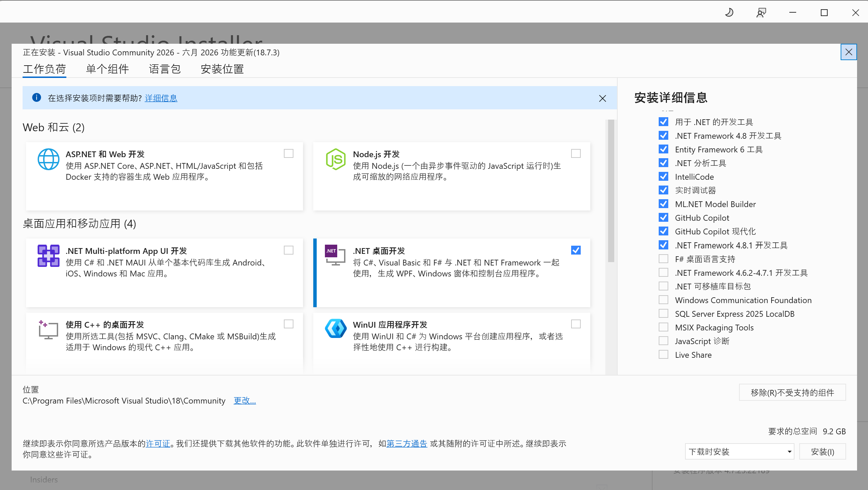The width and height of the screenshot is (868, 490).
Task: Open the 许可证 link
Action: 158,444
